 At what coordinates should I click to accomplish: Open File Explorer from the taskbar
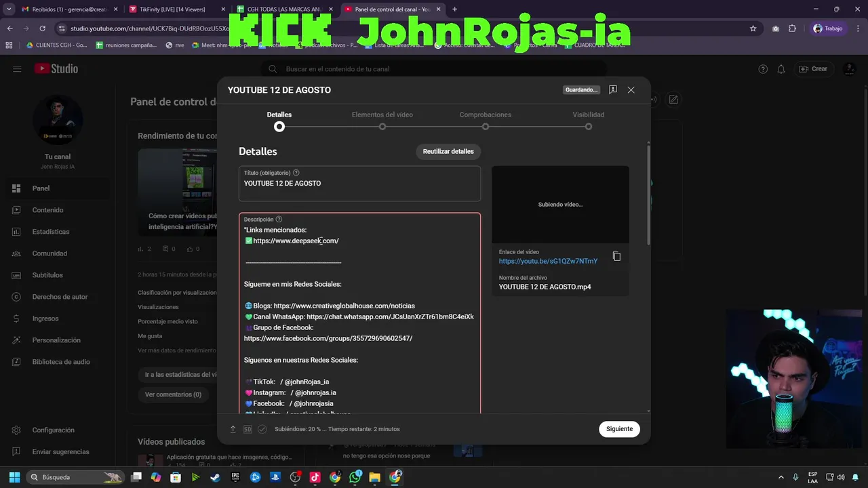pyautogui.click(x=374, y=477)
